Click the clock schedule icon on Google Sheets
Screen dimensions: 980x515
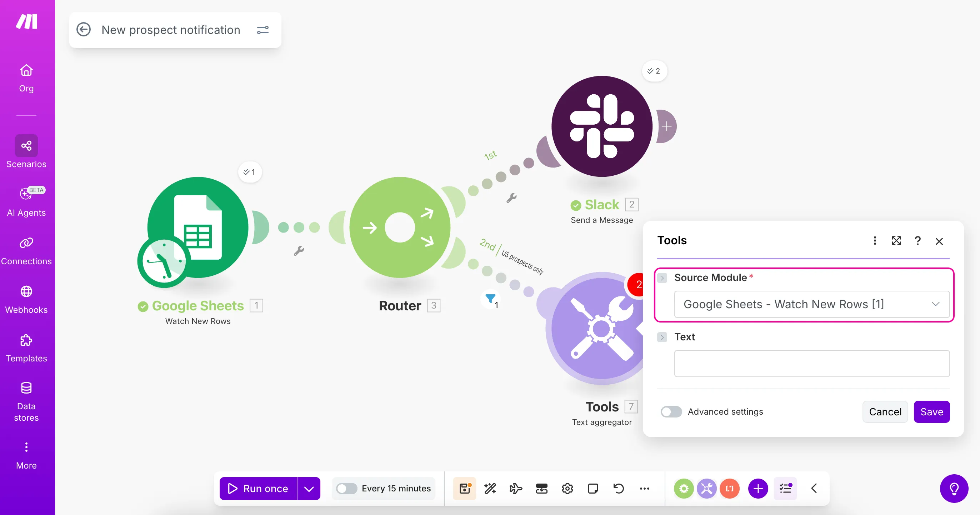click(x=164, y=262)
